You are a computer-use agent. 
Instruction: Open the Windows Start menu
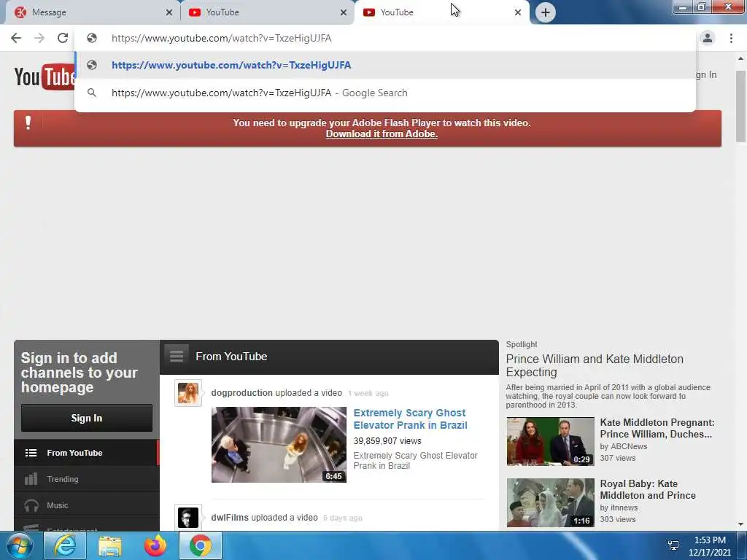click(x=20, y=545)
